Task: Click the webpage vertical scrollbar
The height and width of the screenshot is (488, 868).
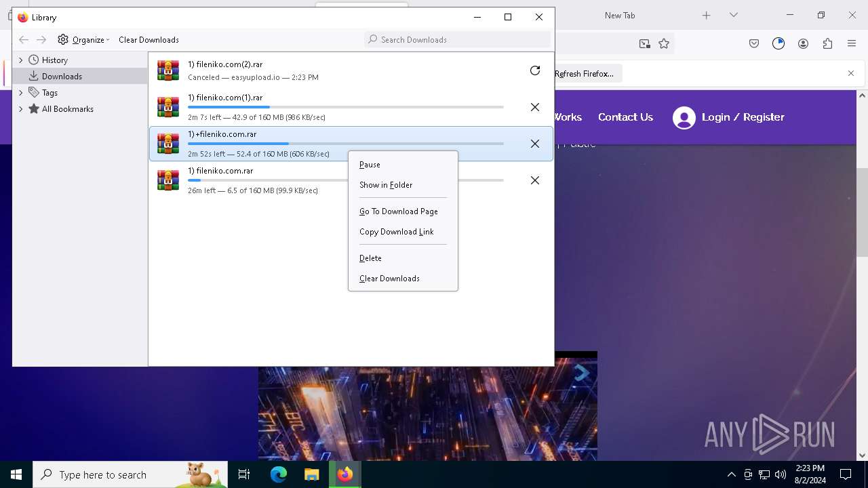Action: 863,212
